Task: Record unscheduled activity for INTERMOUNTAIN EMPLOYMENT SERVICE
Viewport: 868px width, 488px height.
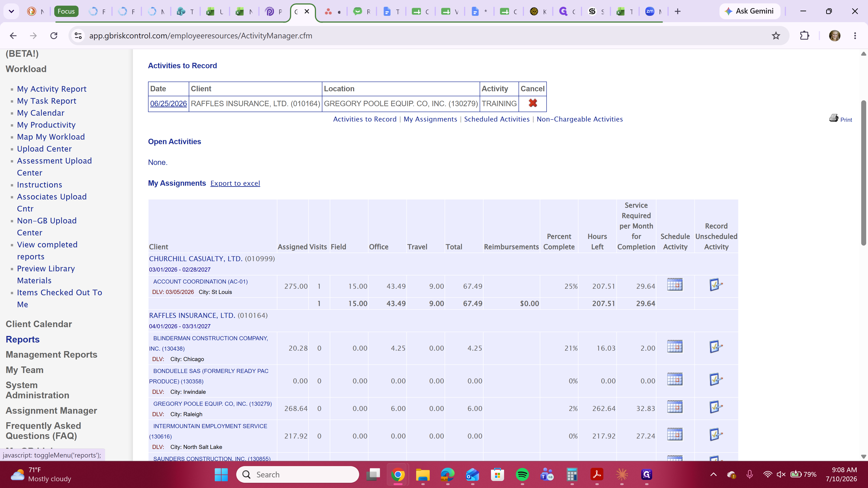Action: 716,434
